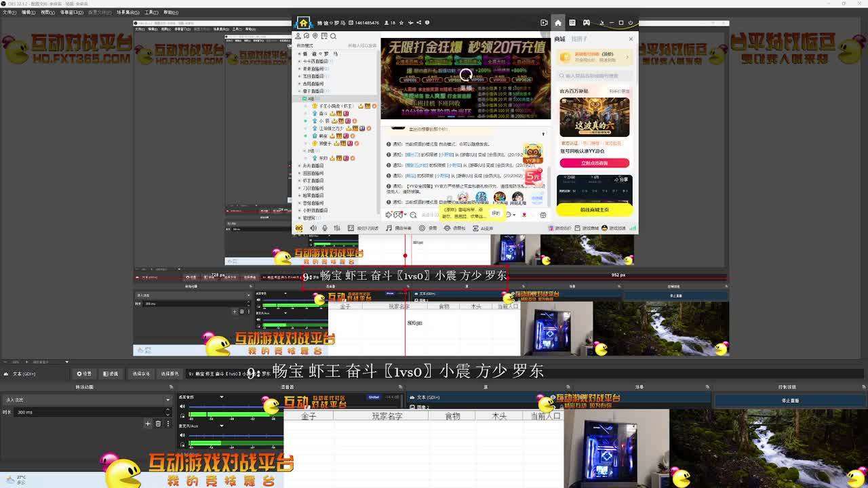Open the 帮助(H) menu in OBS

tap(171, 12)
